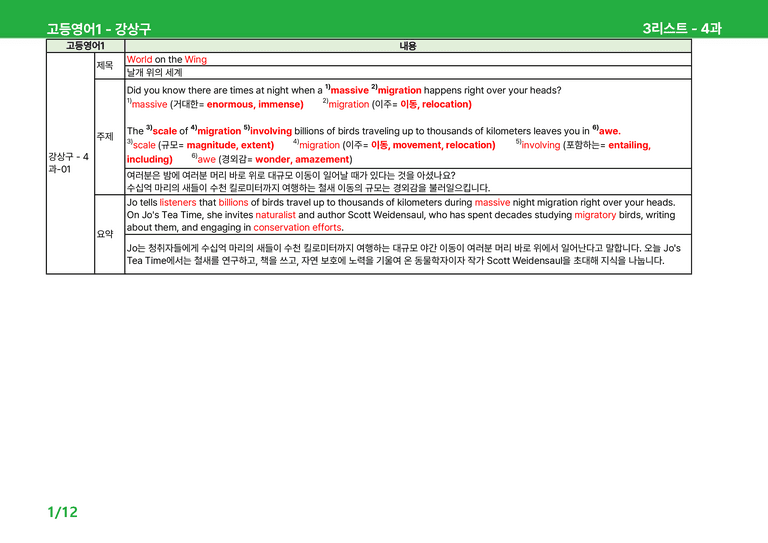Select the 강상구 - 4과-01 cell

69,163
